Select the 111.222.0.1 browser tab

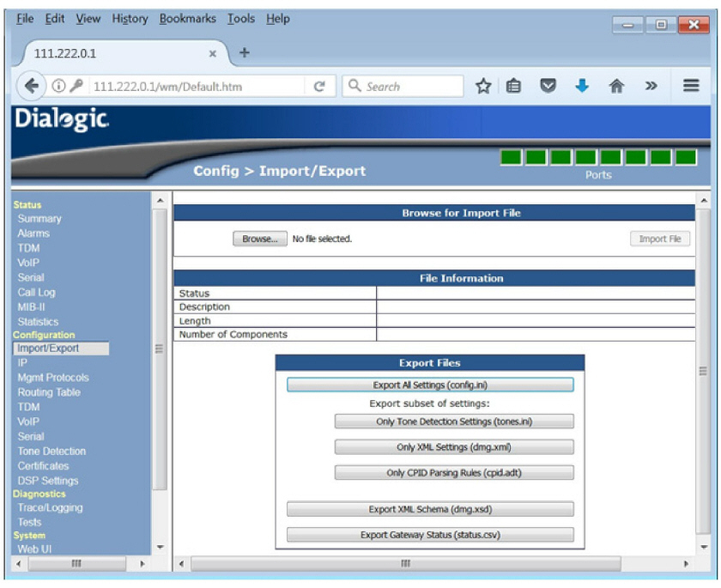tap(124, 53)
